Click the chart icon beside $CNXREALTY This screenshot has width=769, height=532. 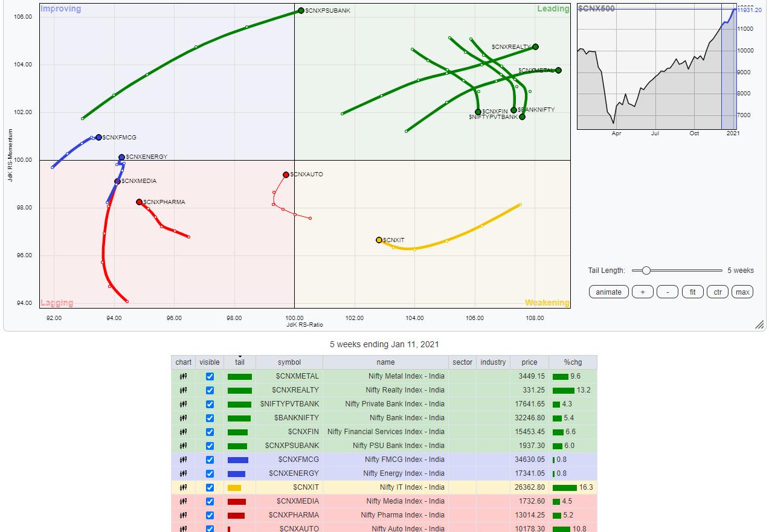tap(183, 390)
